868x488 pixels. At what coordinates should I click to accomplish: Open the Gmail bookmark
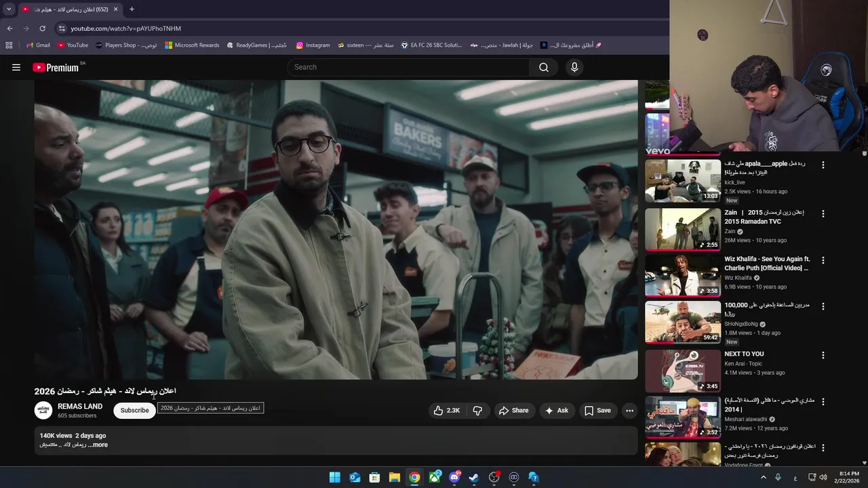[x=38, y=45]
